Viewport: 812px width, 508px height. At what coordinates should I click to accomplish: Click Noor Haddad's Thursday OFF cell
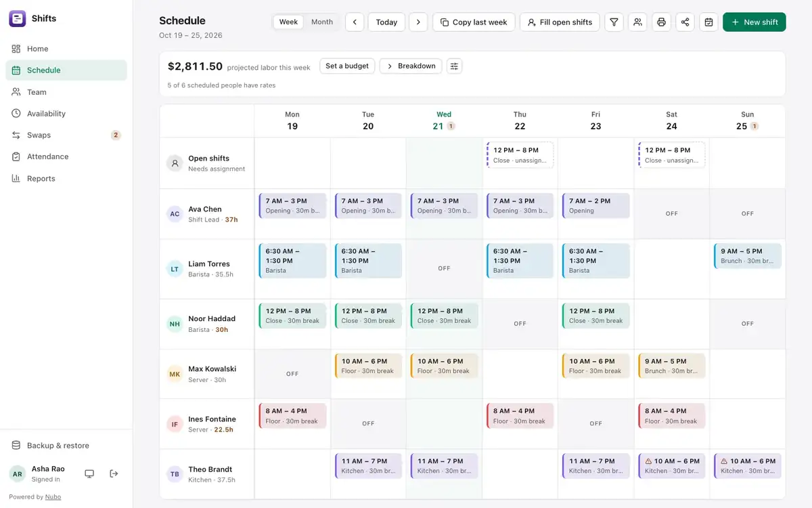click(x=520, y=324)
